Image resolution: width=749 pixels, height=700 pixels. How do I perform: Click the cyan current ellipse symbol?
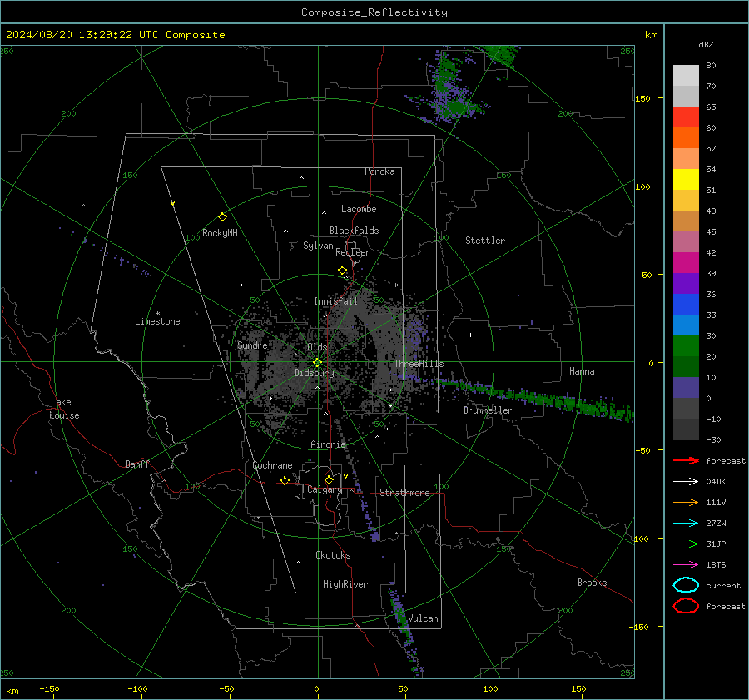tap(686, 585)
